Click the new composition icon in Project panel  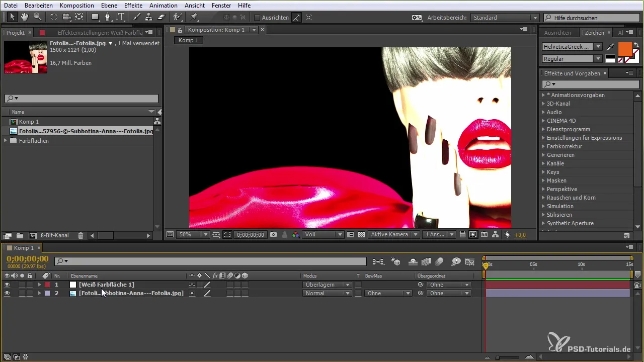(32, 235)
